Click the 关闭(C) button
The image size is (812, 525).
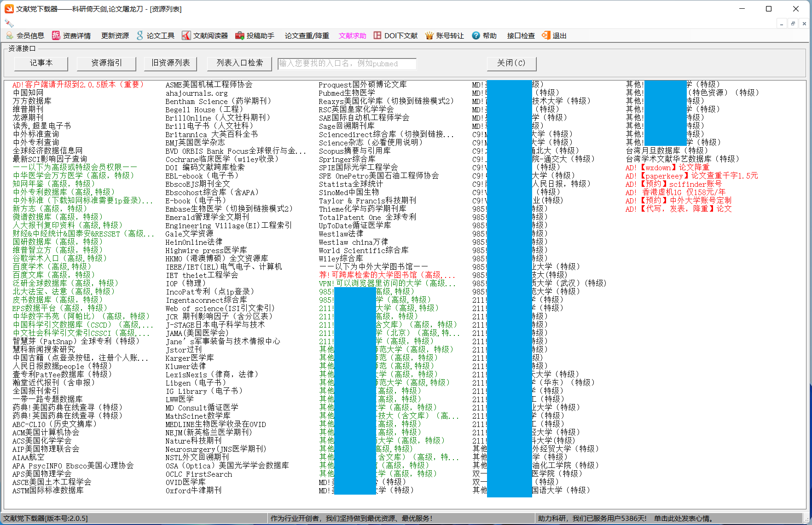pos(511,63)
